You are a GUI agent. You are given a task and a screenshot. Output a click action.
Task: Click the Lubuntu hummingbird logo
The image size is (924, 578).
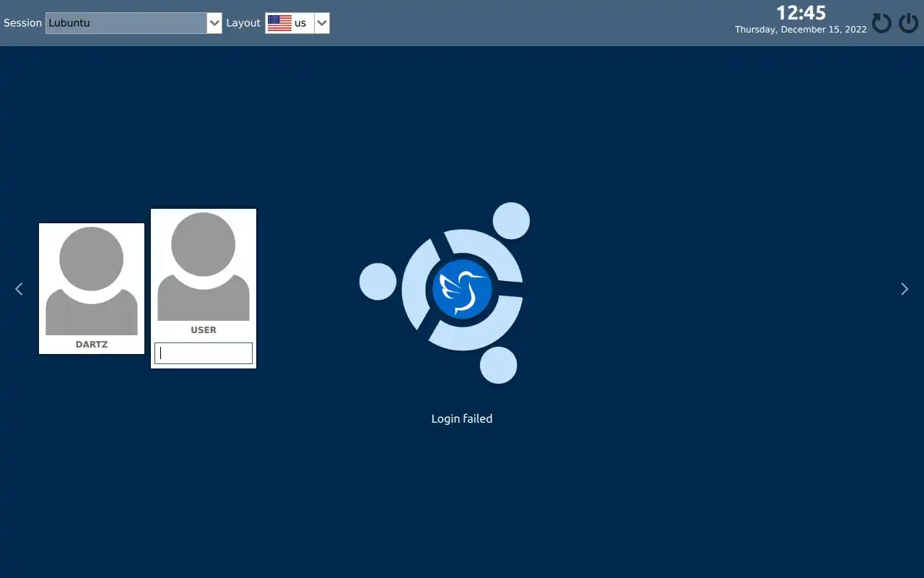coord(462,289)
